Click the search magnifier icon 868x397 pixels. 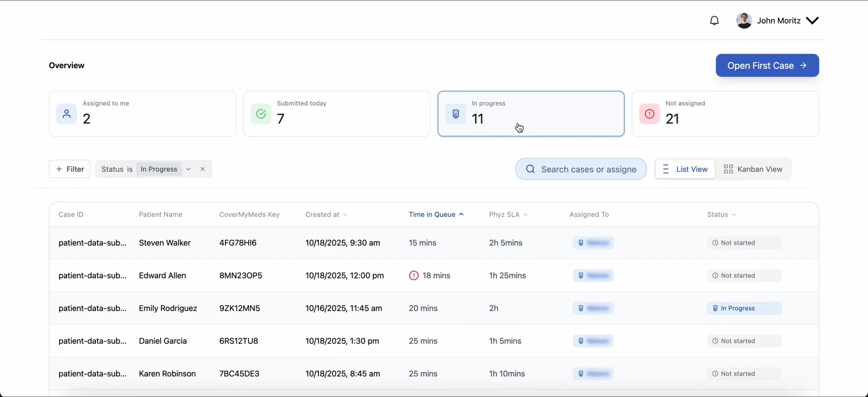530,169
